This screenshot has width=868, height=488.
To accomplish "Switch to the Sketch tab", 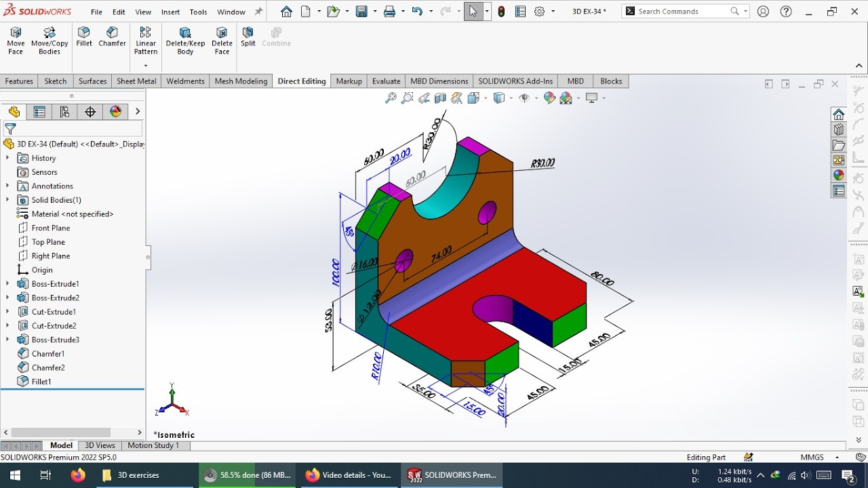I will click(x=56, y=81).
